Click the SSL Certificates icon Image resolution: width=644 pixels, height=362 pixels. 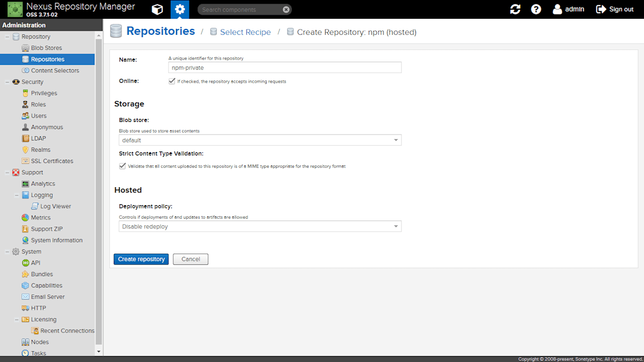click(x=25, y=161)
